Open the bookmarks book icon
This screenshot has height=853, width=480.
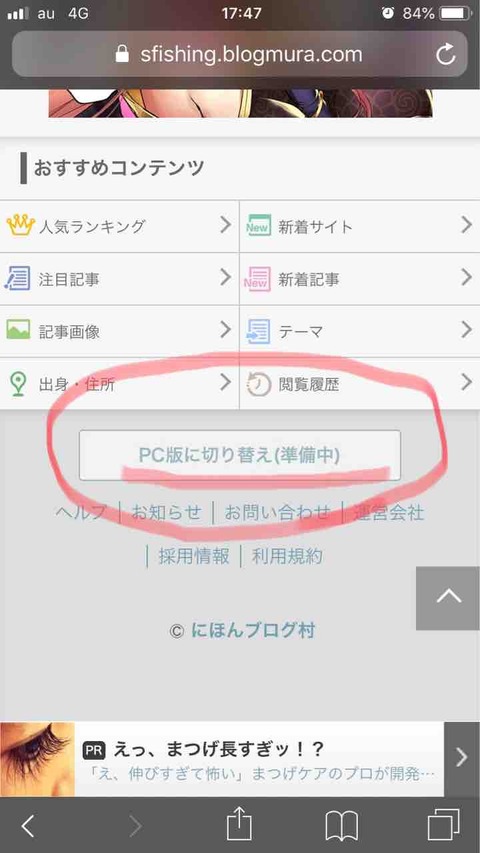pos(341,826)
